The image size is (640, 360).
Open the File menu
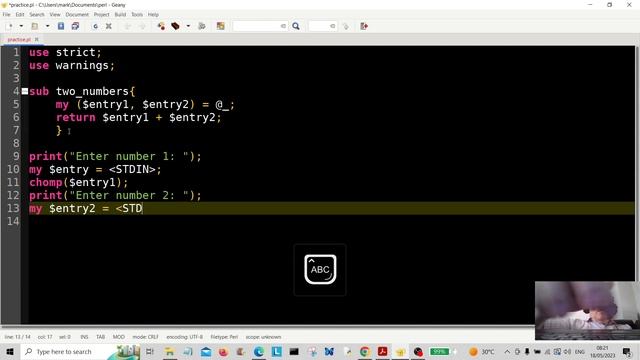tap(7, 14)
